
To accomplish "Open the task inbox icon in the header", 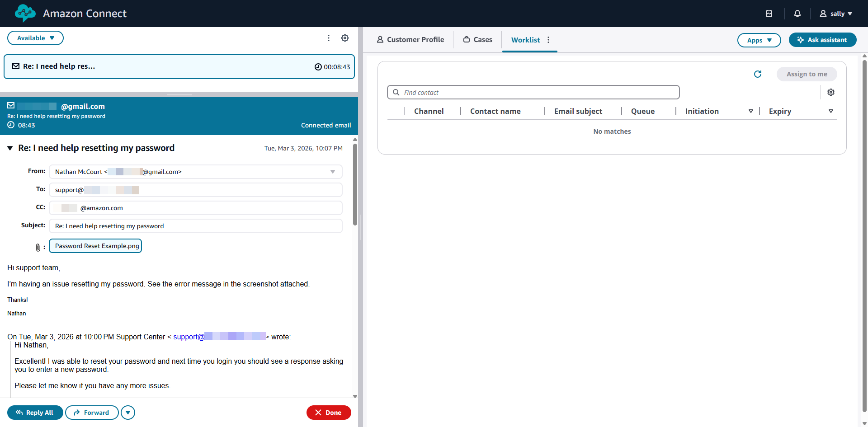I will [769, 14].
